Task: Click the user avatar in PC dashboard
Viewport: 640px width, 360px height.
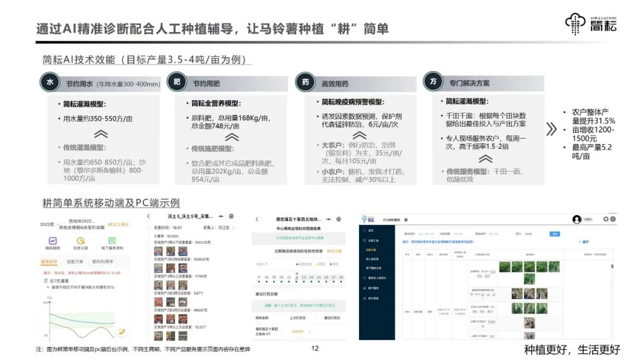Action: [x=577, y=220]
